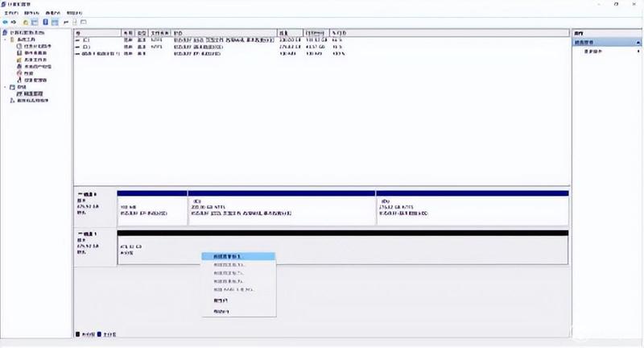Image resolution: width=644 pixels, height=348 pixels.
Task: Select Disk 1 label box
Action: click(95, 246)
